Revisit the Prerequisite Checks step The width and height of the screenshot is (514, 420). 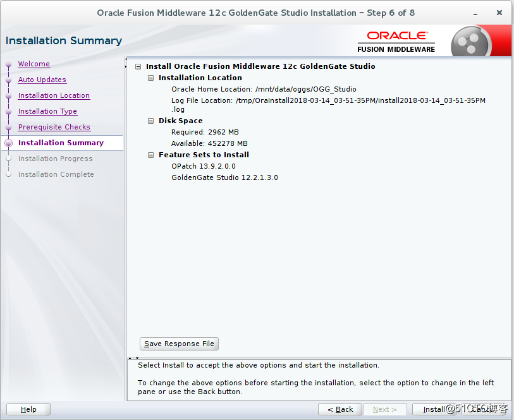[x=54, y=127]
